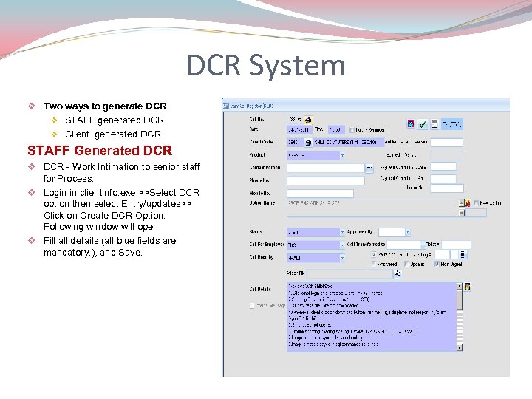Click the Contact Person input field
Screen dimensions: 532x399
click(x=326, y=168)
